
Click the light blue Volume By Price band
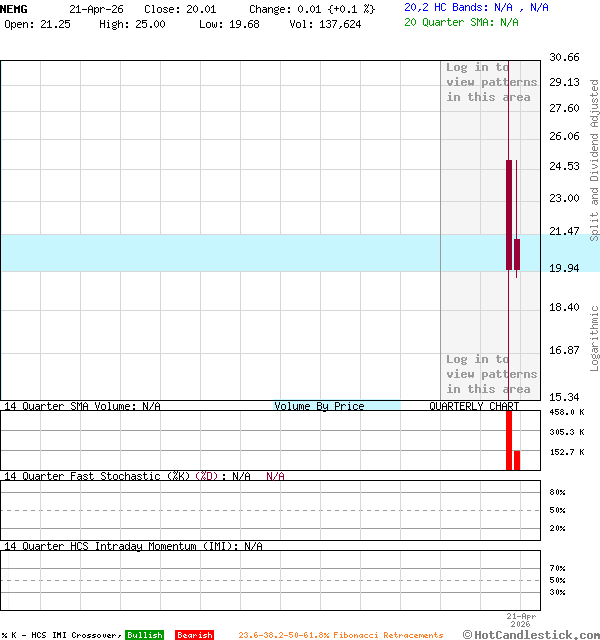(x=220, y=253)
